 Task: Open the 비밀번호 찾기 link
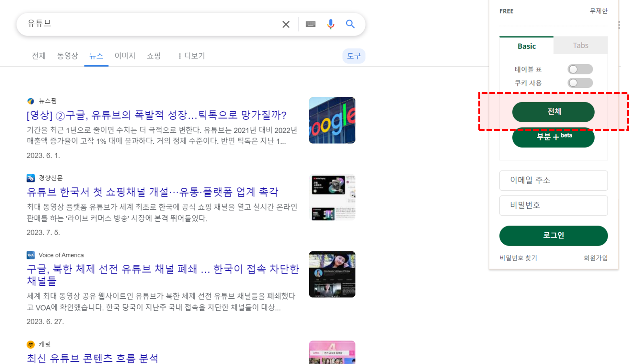coord(518,258)
